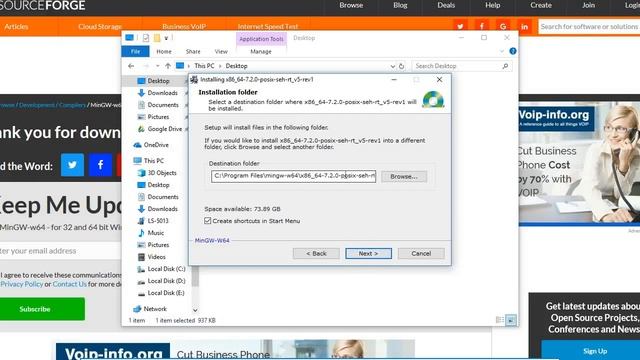
Task: Open Browse in the SourceForge top menu
Action: [x=351, y=5]
